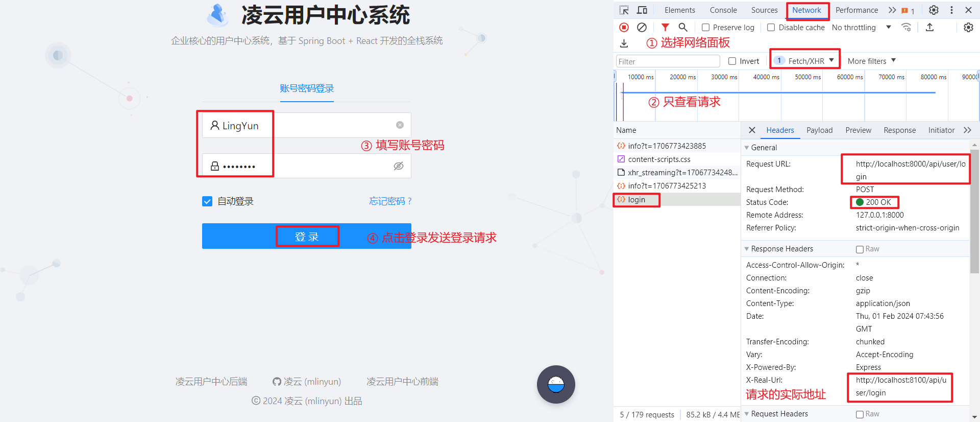Open the No throttling dropdown
980x422 pixels.
point(861,28)
